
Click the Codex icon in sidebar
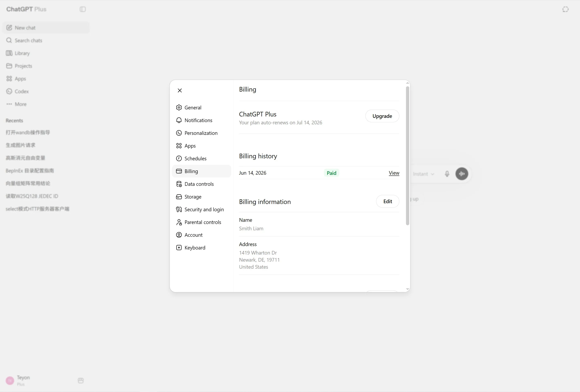[9, 91]
